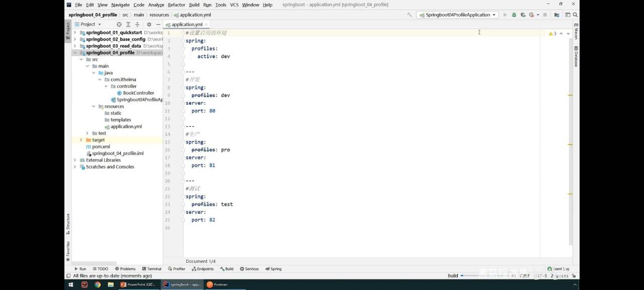Switch to PowerPoint in the taskbar

[x=138, y=284]
